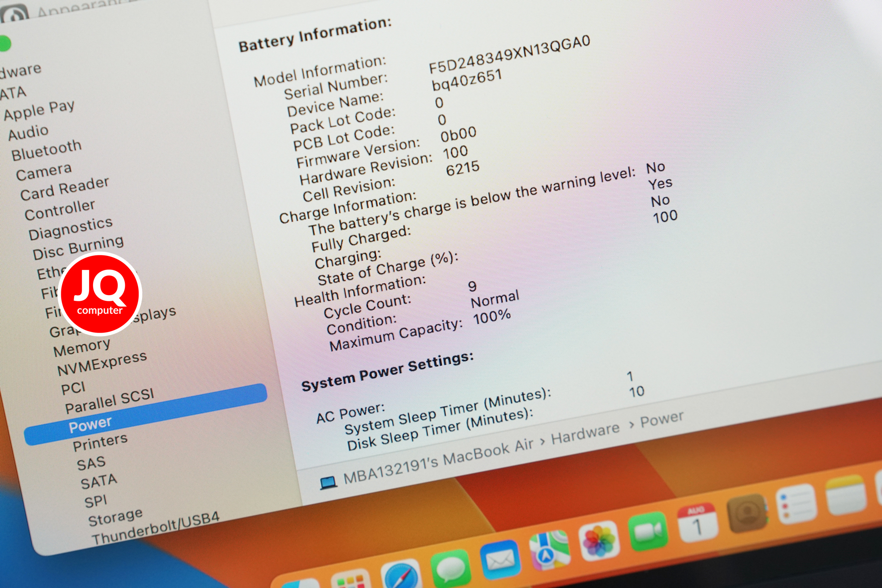The width and height of the screenshot is (882, 588).
Task: Click the Hardware sidebar category header
Action: 20,71
